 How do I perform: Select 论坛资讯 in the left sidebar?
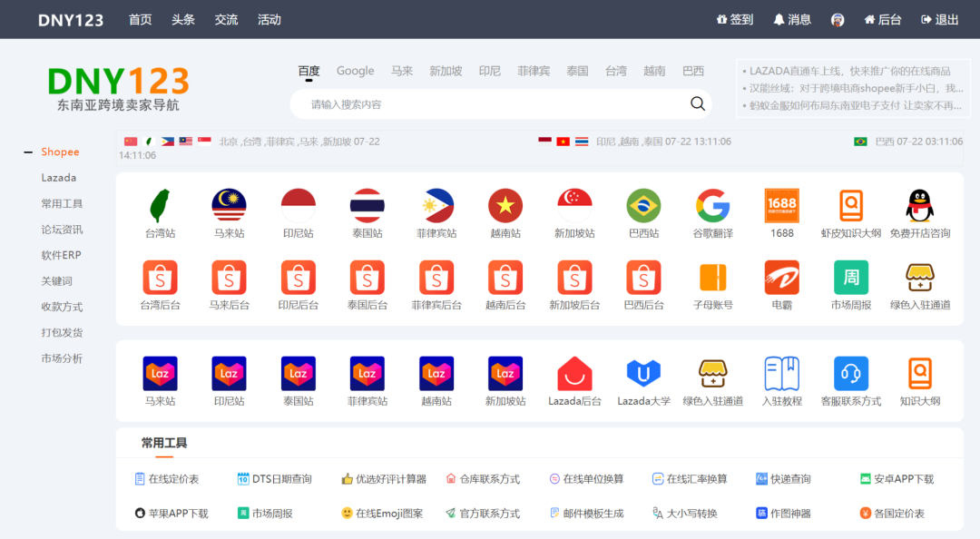[x=62, y=230]
